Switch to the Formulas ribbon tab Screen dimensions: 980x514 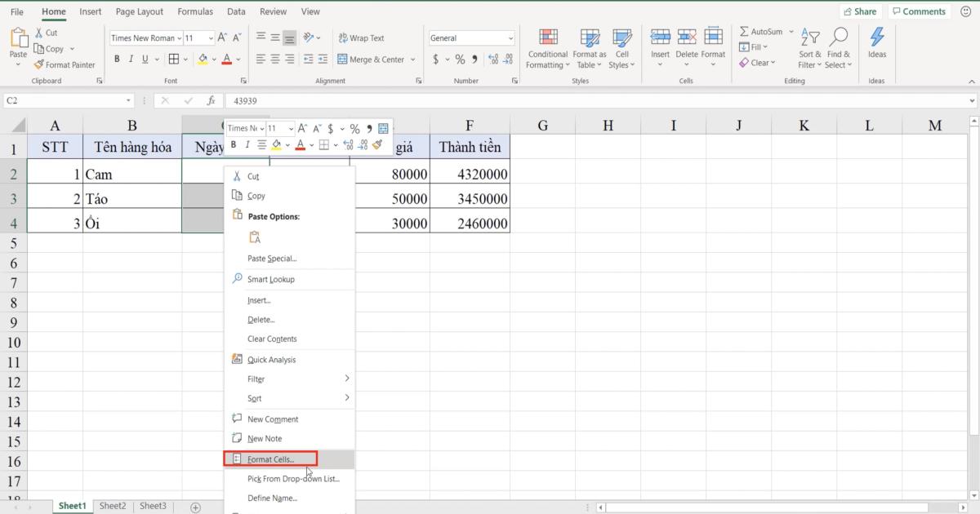195,11
